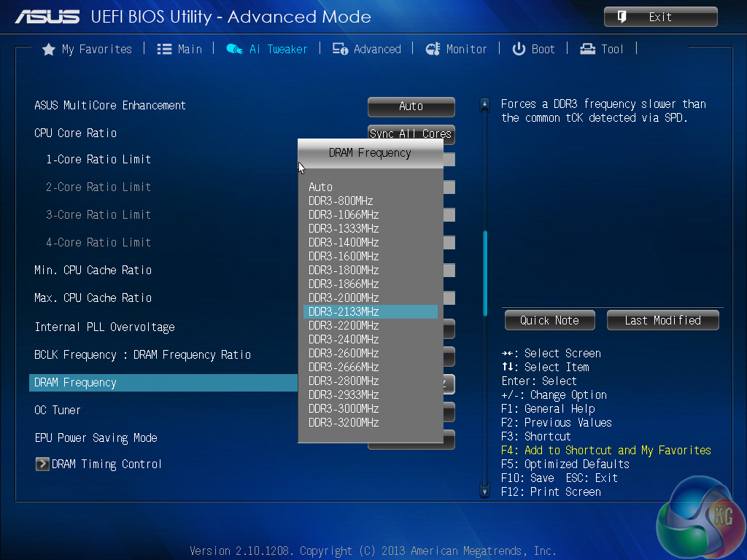This screenshot has height=560, width=747.
Task: Select DDR3-1333MHz frequency
Action: pos(370,228)
